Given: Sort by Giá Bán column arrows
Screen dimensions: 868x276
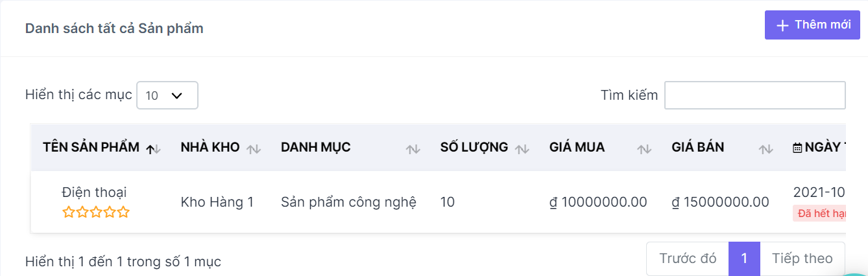Looking at the screenshot, I should [x=766, y=149].
